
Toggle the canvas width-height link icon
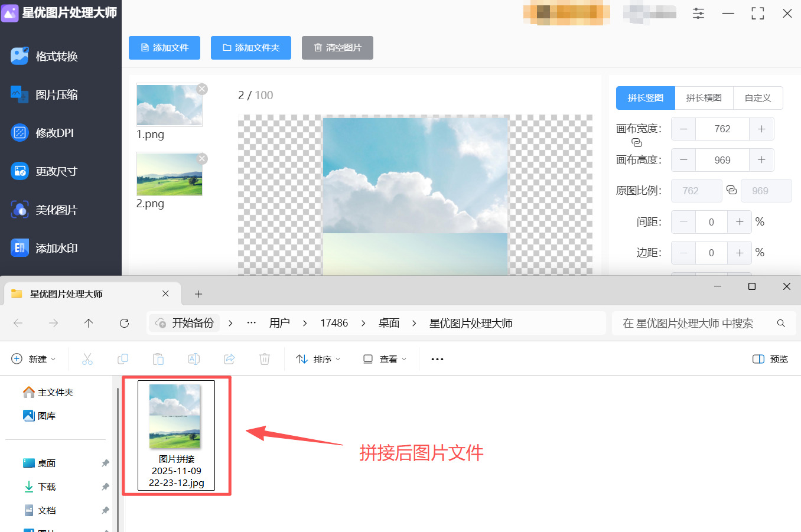(636, 143)
